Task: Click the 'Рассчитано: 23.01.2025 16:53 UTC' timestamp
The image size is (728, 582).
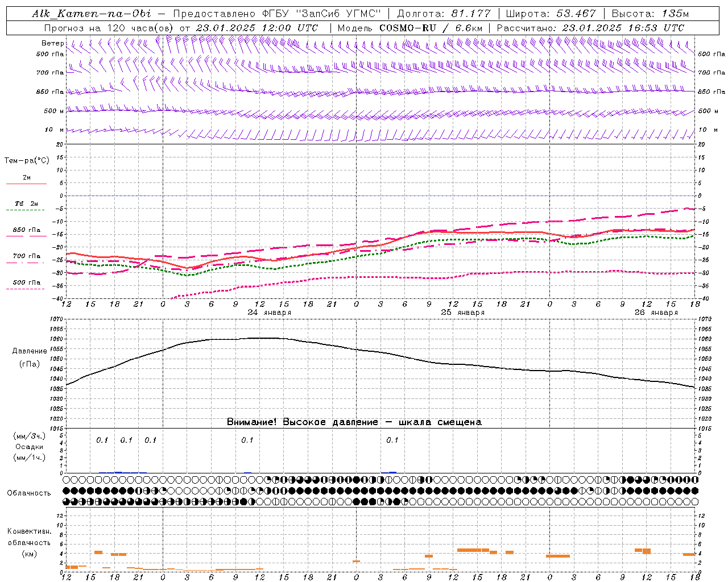Action: (x=590, y=28)
